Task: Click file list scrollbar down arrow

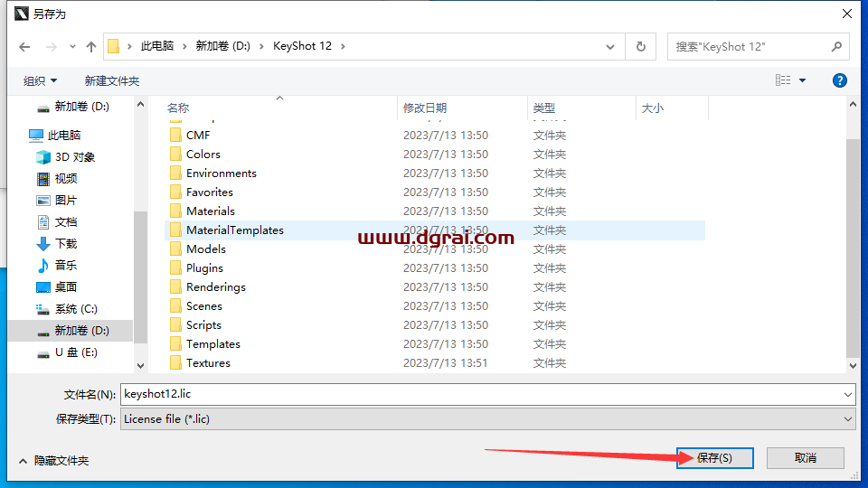Action: [x=853, y=366]
